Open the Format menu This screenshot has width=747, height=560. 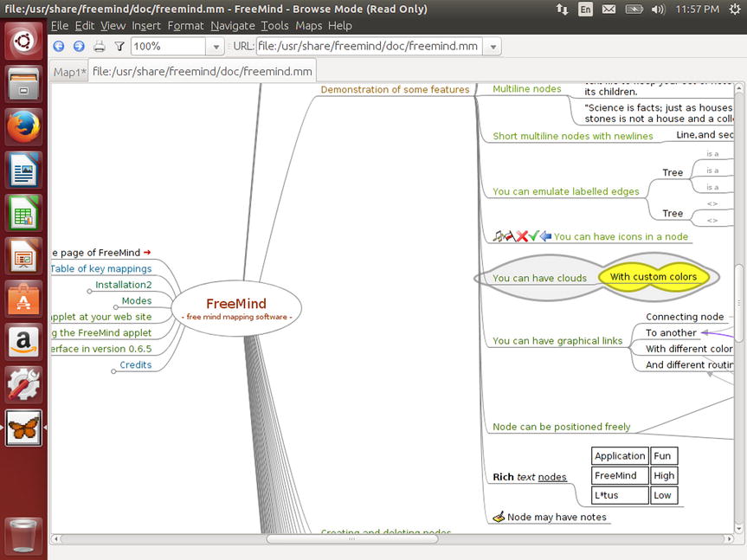coord(186,26)
